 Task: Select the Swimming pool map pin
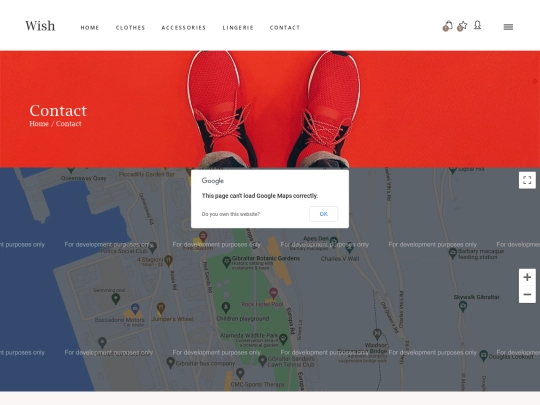click(x=116, y=299)
